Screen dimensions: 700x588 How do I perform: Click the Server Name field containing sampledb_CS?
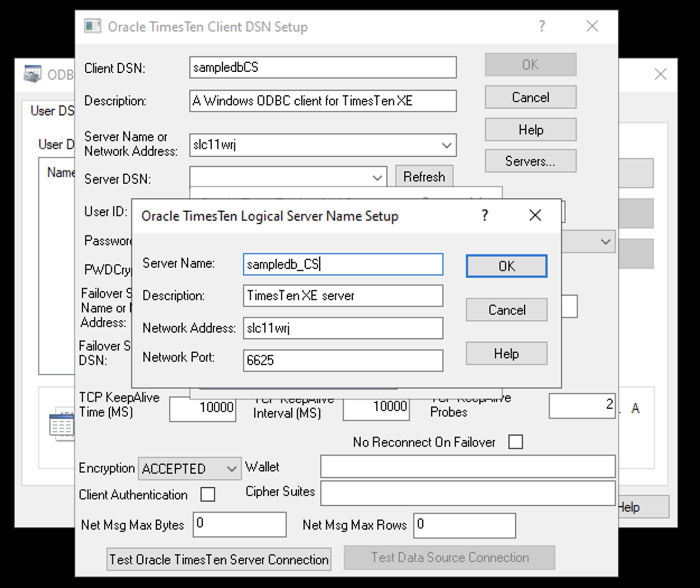(x=343, y=264)
